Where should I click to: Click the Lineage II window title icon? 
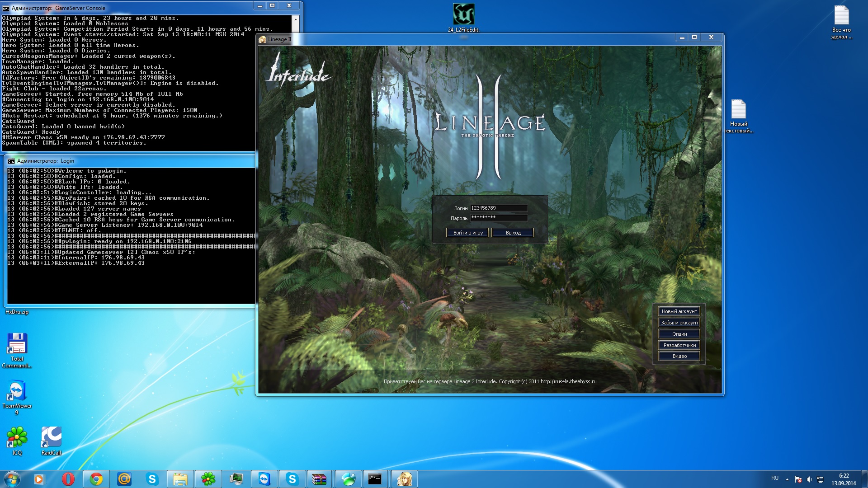(x=262, y=39)
